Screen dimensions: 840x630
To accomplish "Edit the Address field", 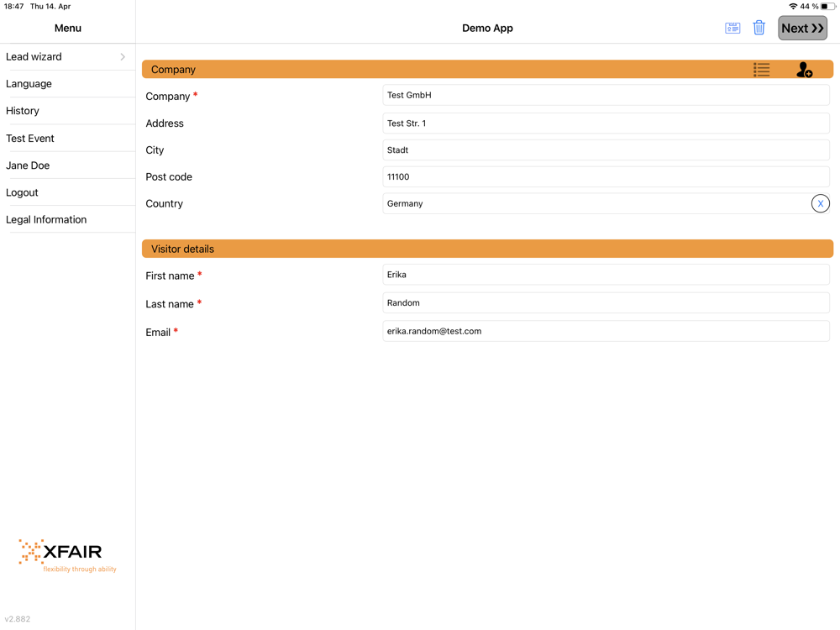I will [x=606, y=123].
